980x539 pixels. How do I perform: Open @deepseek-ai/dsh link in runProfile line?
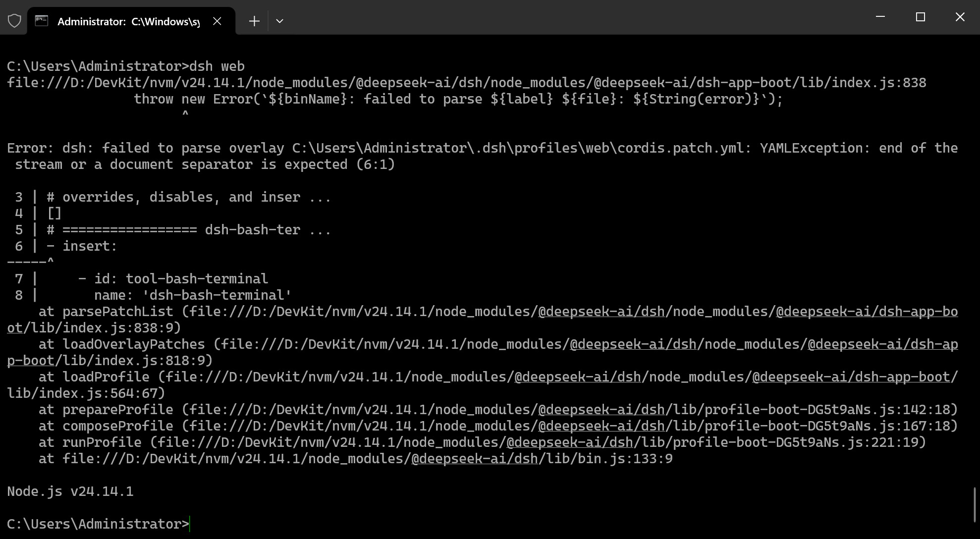[x=570, y=442]
